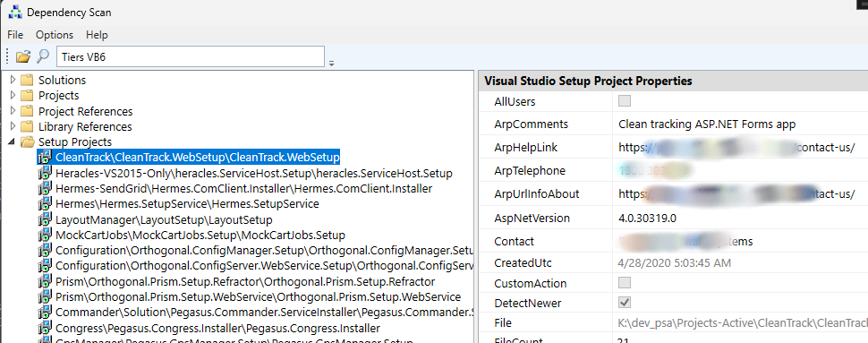Click the CleanTrack.WebSetup setup project icon
Image resolution: width=868 pixels, height=343 pixels.
click(x=45, y=158)
